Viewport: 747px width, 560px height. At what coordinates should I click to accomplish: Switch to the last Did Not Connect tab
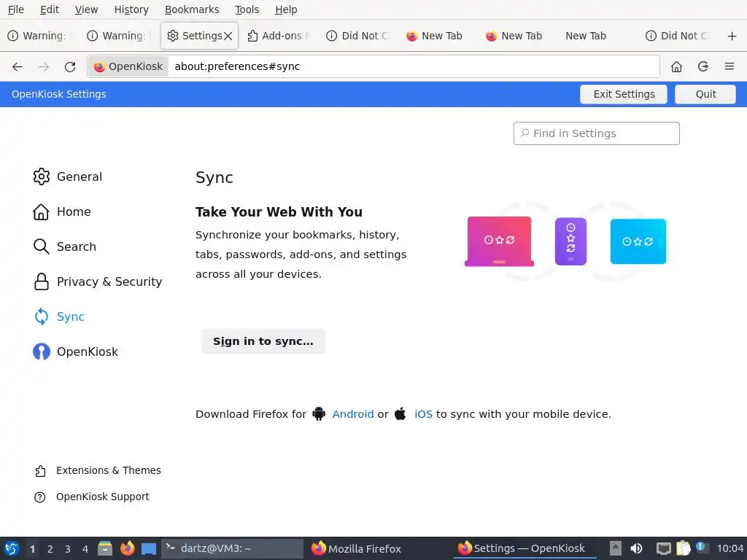pos(676,36)
